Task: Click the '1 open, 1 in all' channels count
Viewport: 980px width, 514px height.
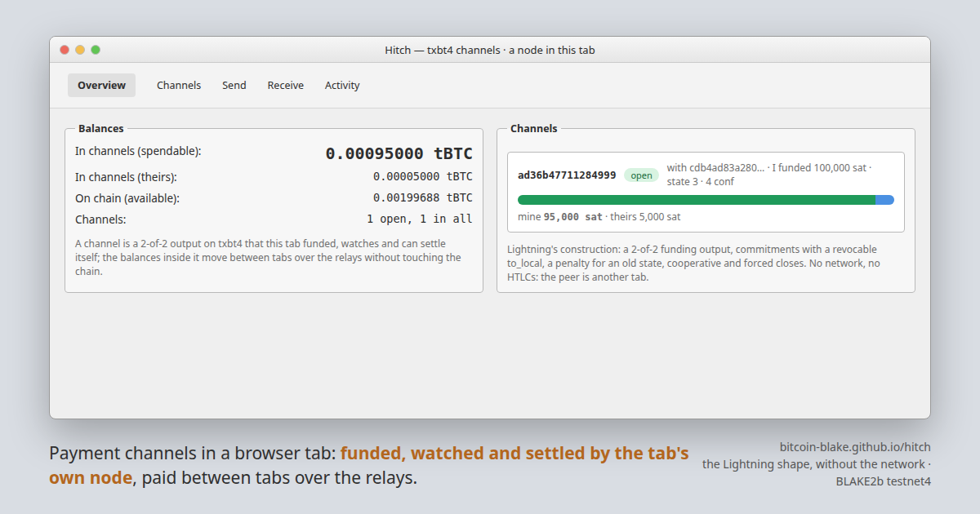Action: (x=419, y=219)
